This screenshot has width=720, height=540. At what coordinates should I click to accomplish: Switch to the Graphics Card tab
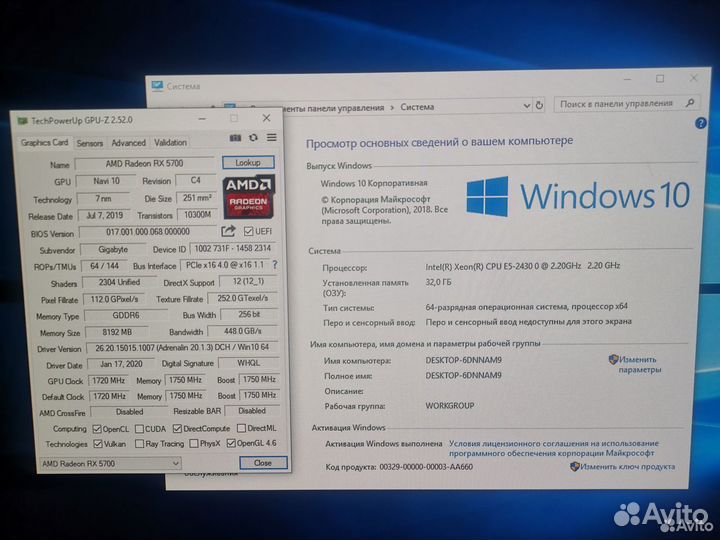click(x=45, y=142)
